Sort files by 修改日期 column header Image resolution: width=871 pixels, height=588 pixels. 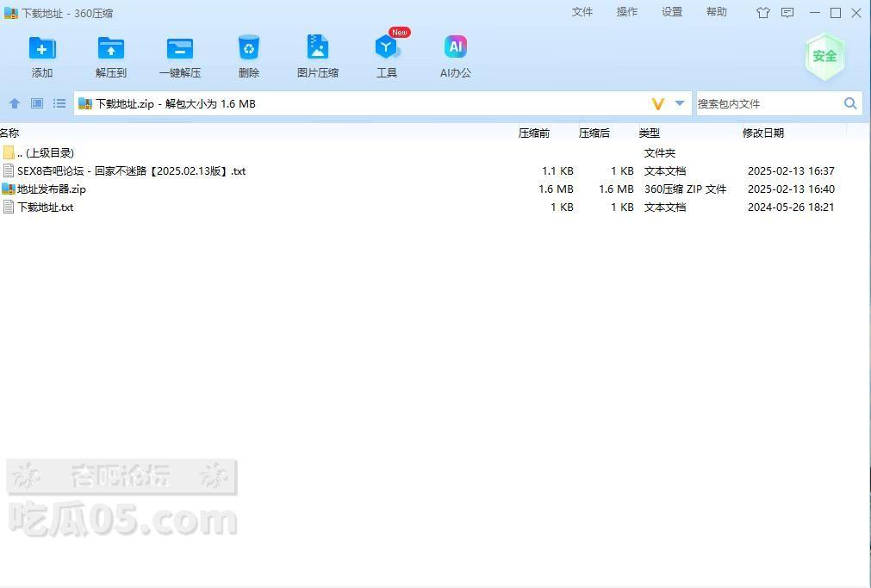coord(763,133)
